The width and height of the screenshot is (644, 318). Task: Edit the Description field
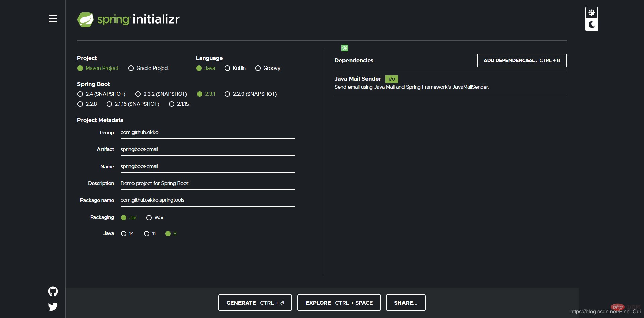click(x=208, y=183)
